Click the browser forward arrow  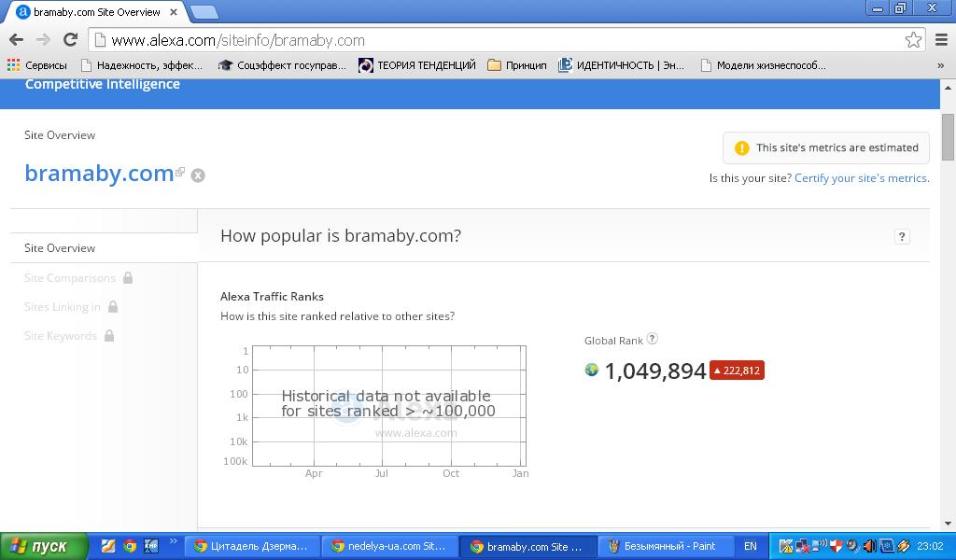(x=43, y=40)
